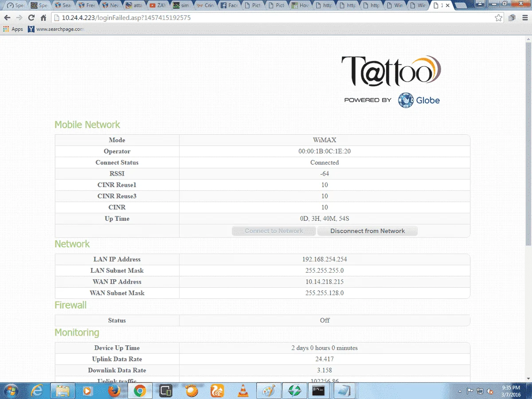Close the active browser tab
The image size is (532, 399).
[x=447, y=6]
